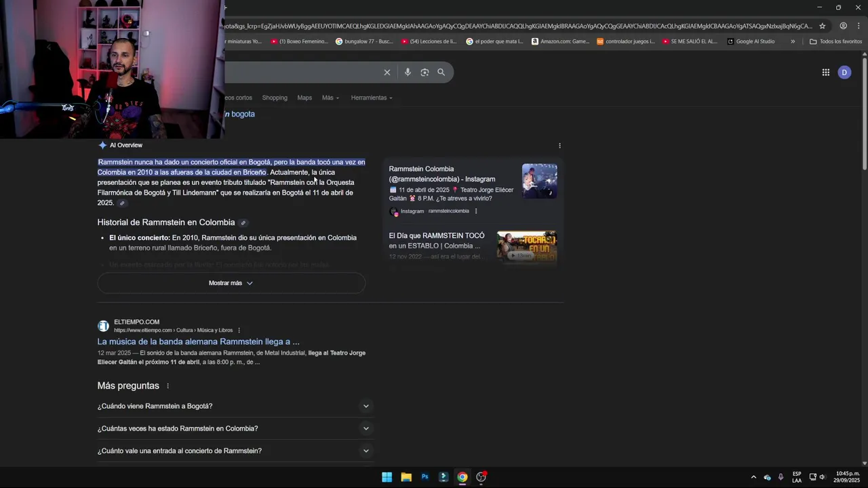Show more bookmarks with the double chevron
This screenshot has width=868, height=488.
(x=793, y=41)
